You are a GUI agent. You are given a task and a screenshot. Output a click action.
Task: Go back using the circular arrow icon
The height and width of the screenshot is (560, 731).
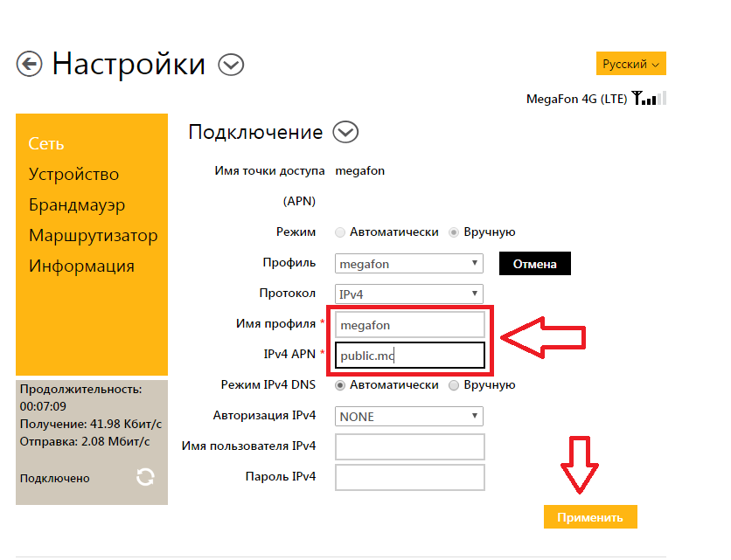pos(30,64)
